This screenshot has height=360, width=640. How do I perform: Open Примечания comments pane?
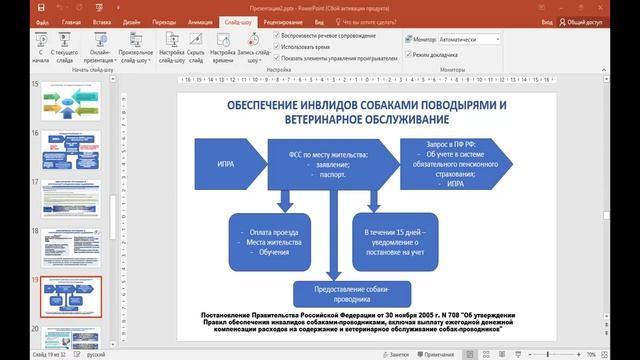436,355
